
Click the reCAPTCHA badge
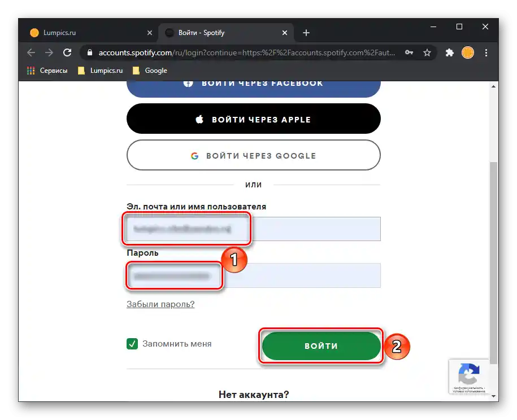click(468, 376)
